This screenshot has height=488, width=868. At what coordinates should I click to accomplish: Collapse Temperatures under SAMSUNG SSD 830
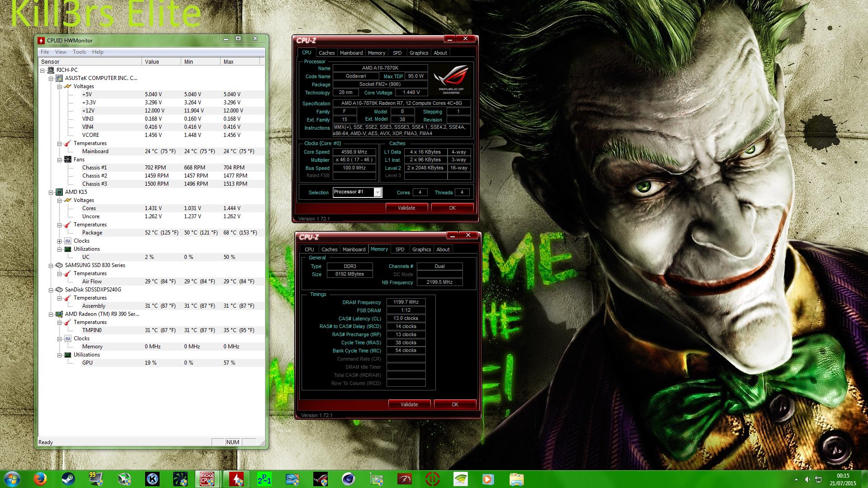point(59,274)
